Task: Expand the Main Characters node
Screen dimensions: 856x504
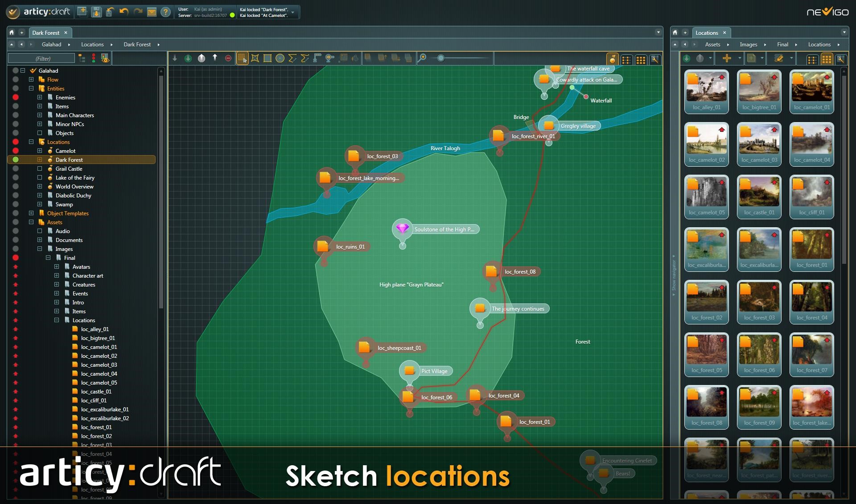Action: (x=40, y=115)
